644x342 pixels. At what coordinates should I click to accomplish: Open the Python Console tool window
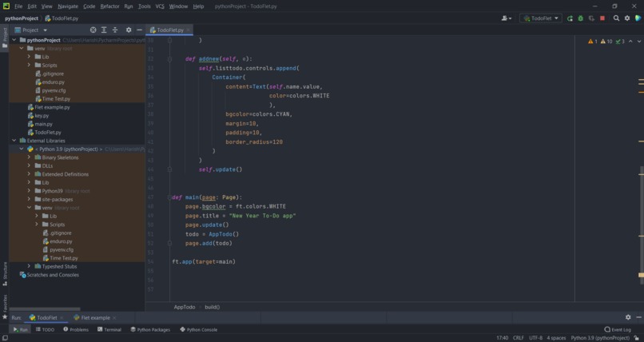coord(199,329)
